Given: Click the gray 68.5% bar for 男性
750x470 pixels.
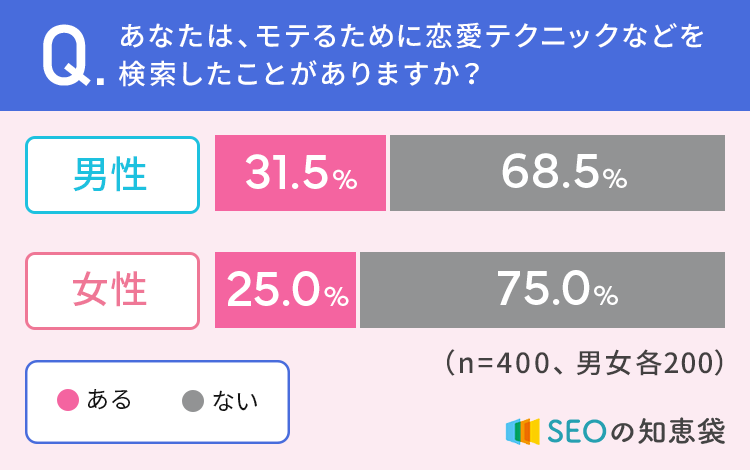Looking at the screenshot, I should coord(557,174).
